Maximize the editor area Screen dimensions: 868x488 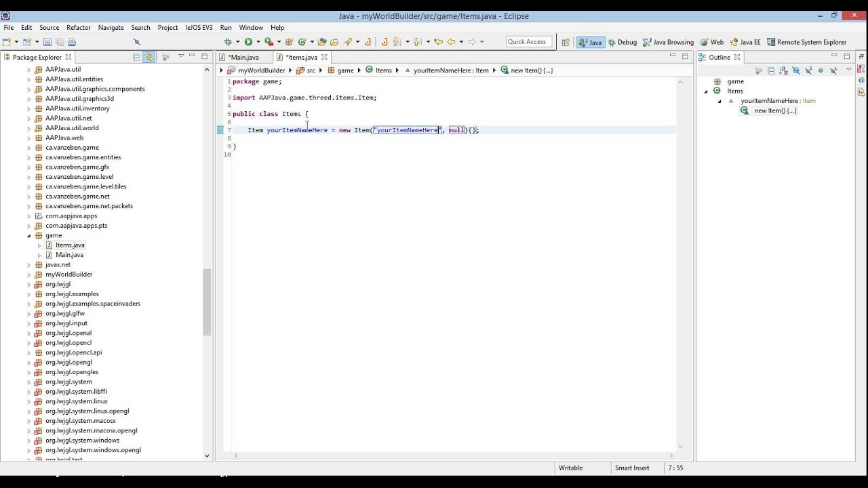(x=685, y=56)
